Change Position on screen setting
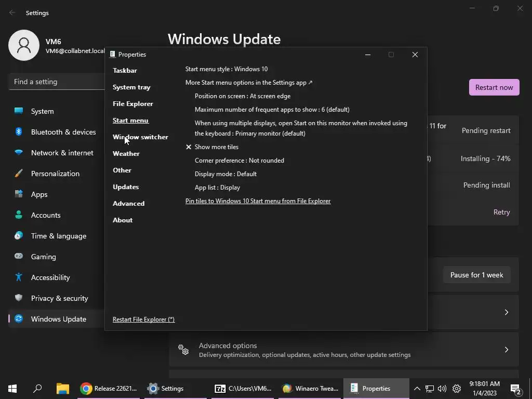The image size is (532, 399). 243,96
